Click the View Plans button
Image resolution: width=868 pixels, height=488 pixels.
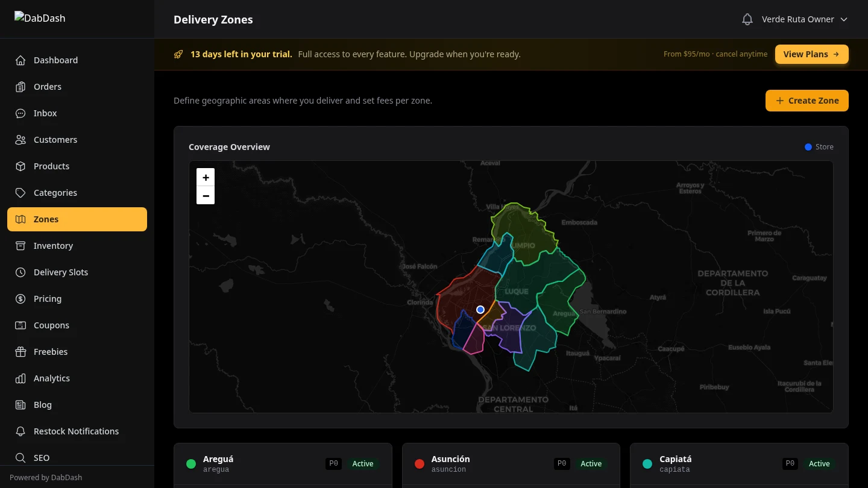pyautogui.click(x=811, y=54)
